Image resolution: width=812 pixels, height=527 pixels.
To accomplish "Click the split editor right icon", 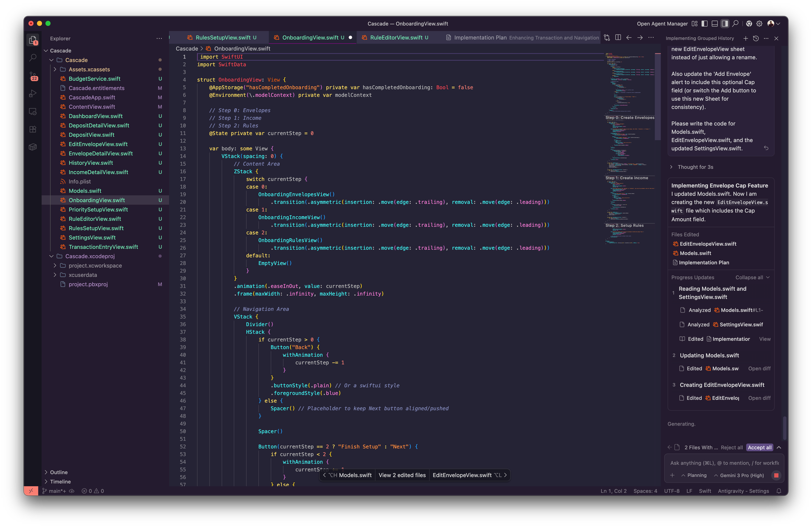I will pos(618,37).
